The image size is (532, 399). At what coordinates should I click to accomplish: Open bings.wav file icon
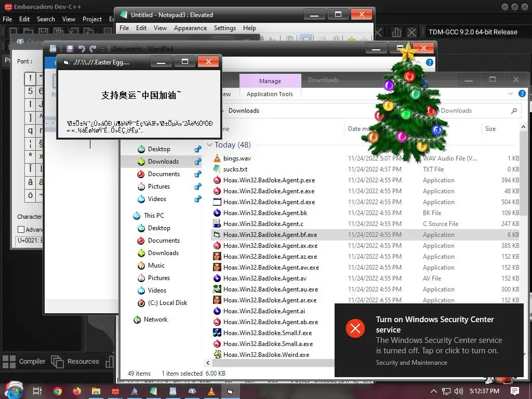217,158
